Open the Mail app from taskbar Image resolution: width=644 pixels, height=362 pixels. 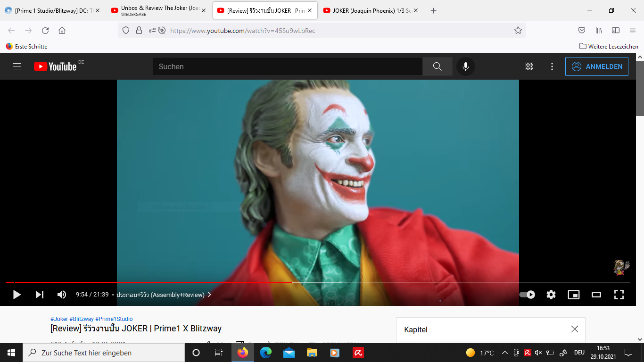(289, 353)
